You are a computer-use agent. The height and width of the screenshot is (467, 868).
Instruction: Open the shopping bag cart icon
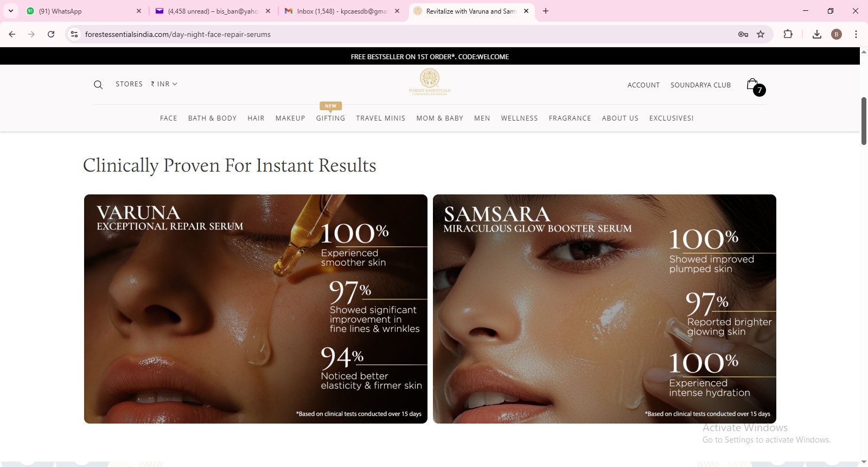tap(752, 84)
